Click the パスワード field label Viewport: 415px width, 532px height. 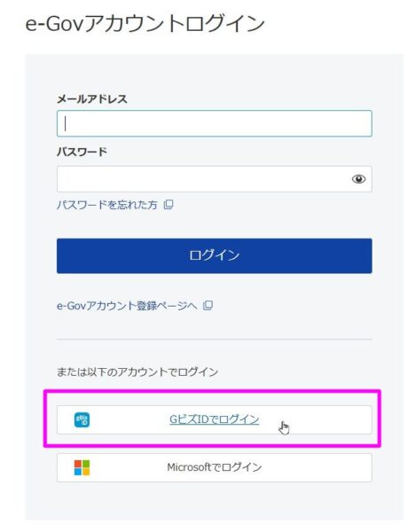pos(82,152)
